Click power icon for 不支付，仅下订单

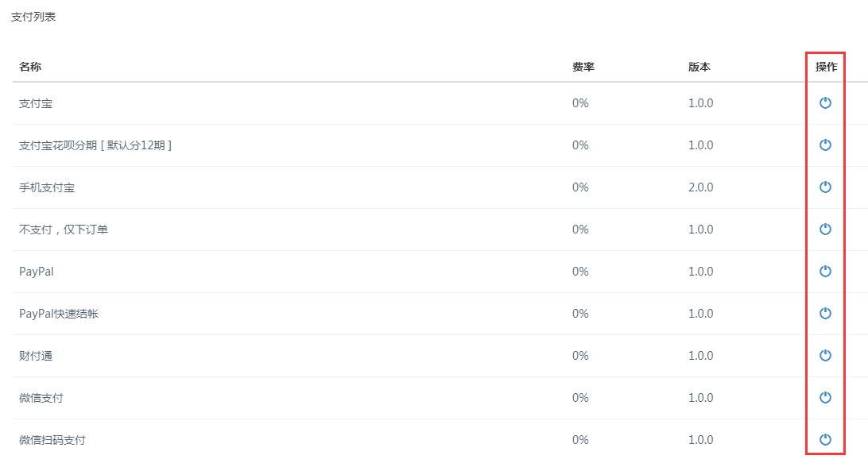tap(825, 229)
